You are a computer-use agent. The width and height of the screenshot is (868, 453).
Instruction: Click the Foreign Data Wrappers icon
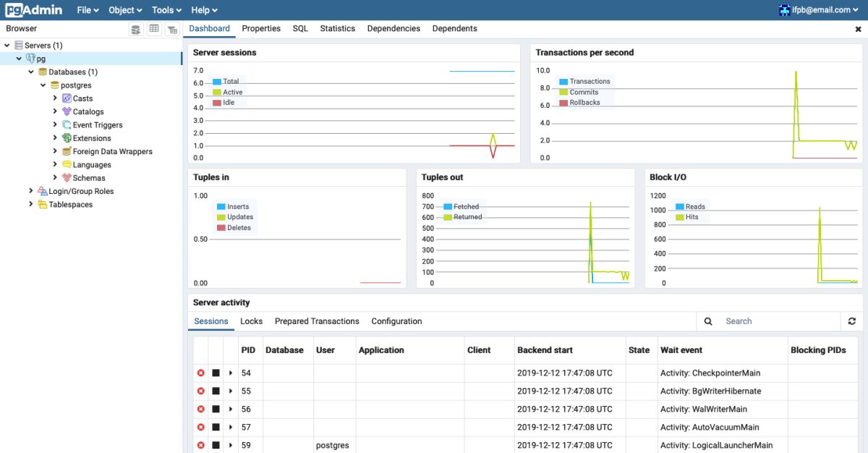coord(67,151)
